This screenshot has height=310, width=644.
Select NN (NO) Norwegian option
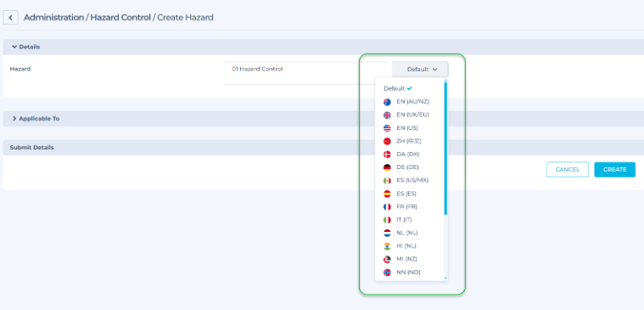tap(410, 272)
